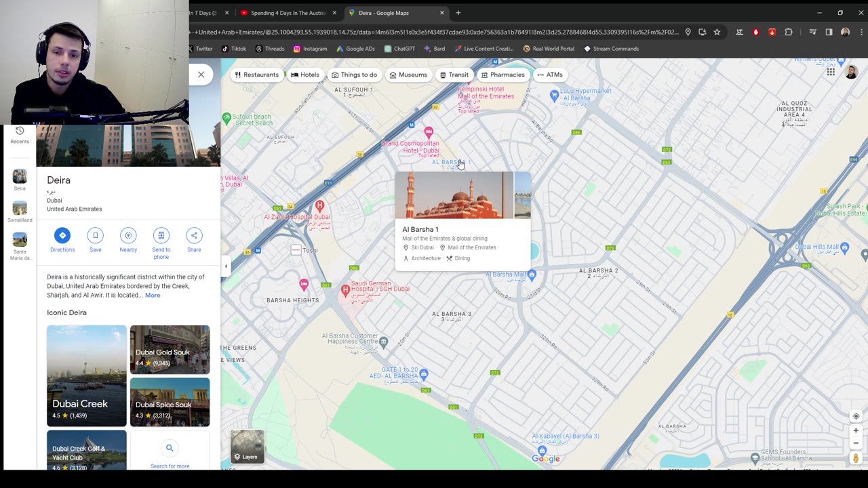The height and width of the screenshot is (488, 868).
Task: Open Threads bookmark
Action: pos(270,49)
